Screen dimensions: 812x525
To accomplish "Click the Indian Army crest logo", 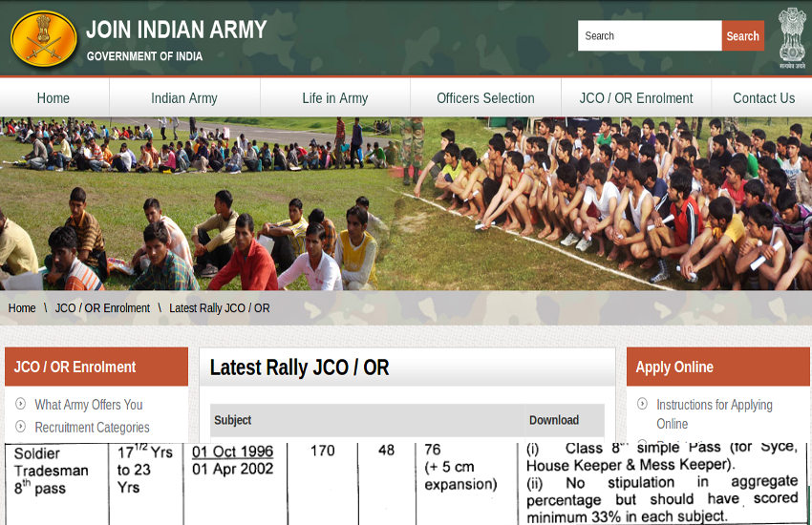I will (x=43, y=38).
